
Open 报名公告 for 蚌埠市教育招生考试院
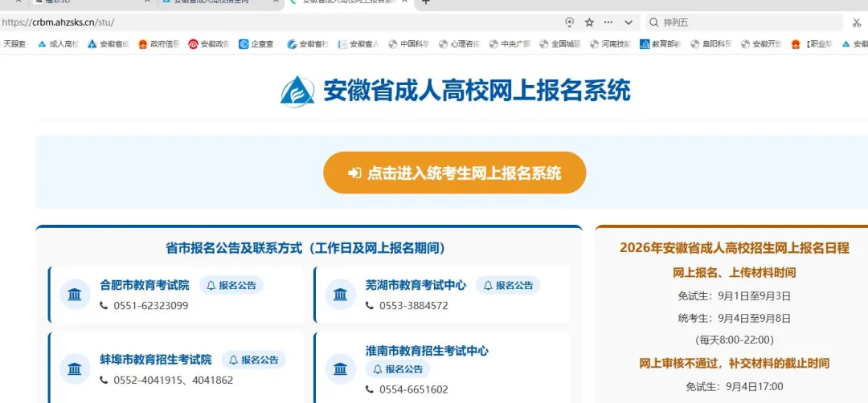click(x=254, y=360)
